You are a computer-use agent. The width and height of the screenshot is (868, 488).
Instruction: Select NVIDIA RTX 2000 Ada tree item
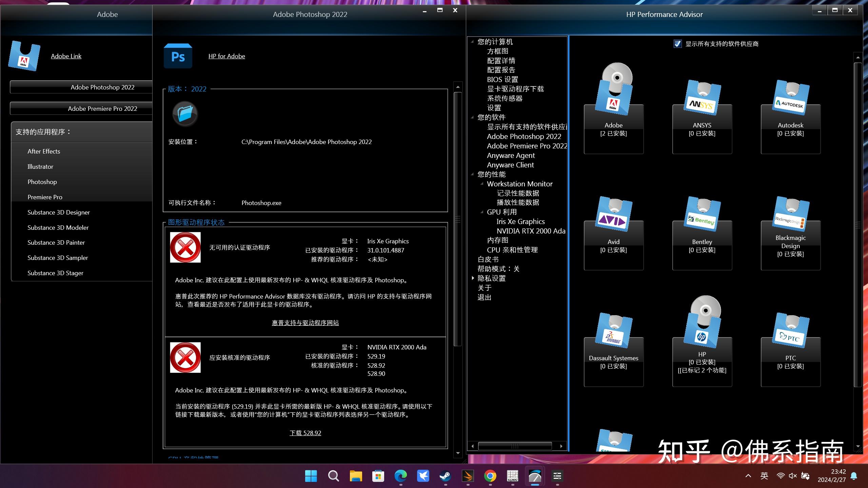[x=531, y=231]
